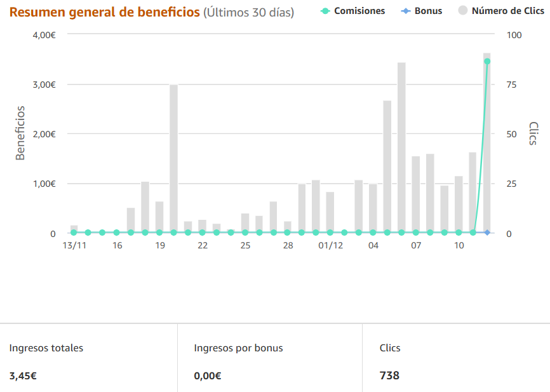Click the 13/11 date axis label
Viewport: 550px width, 392px height.
[74, 245]
